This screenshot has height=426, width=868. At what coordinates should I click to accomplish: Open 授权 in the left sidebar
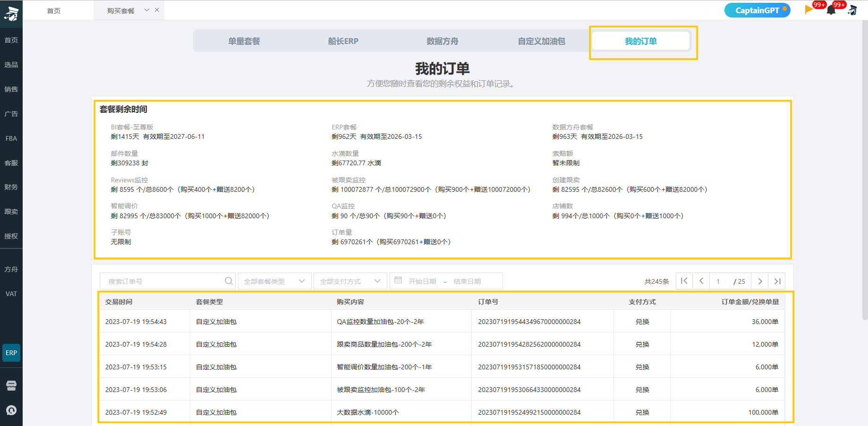(11, 236)
